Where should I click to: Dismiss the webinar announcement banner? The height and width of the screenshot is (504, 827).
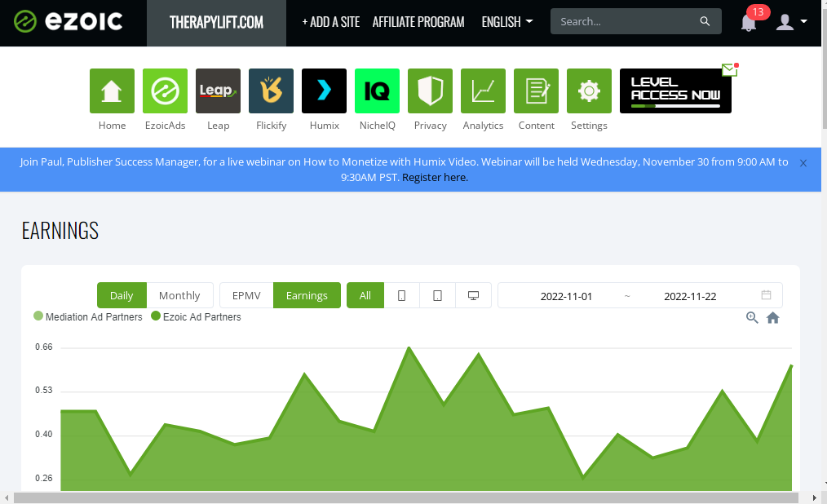pos(803,163)
